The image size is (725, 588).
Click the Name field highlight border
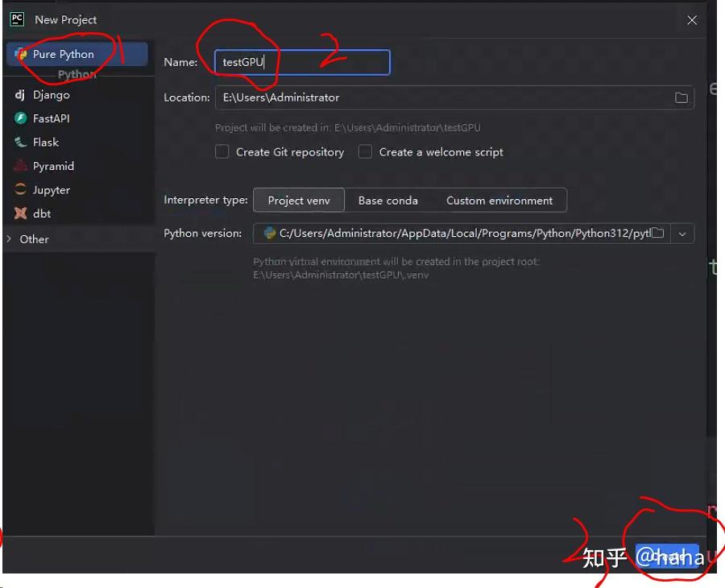[x=300, y=62]
